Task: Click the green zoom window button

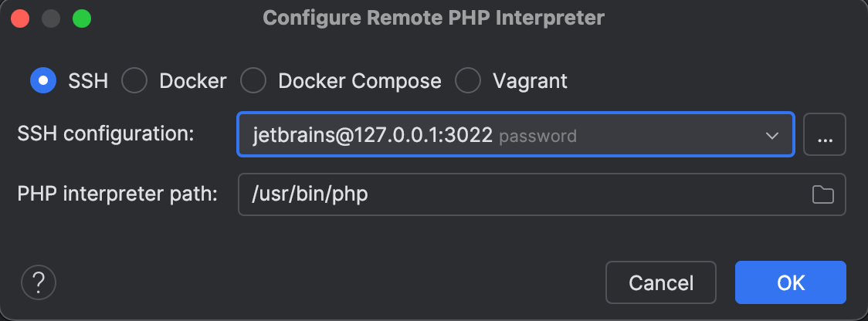Action: coord(81,19)
